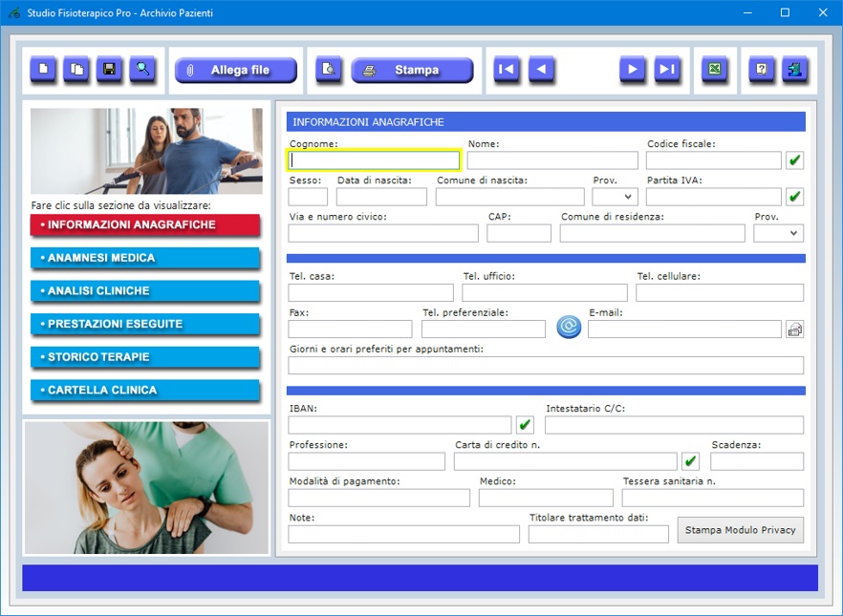Image resolution: width=843 pixels, height=616 pixels.
Task: Duplicate the current record icon
Action: click(x=76, y=70)
